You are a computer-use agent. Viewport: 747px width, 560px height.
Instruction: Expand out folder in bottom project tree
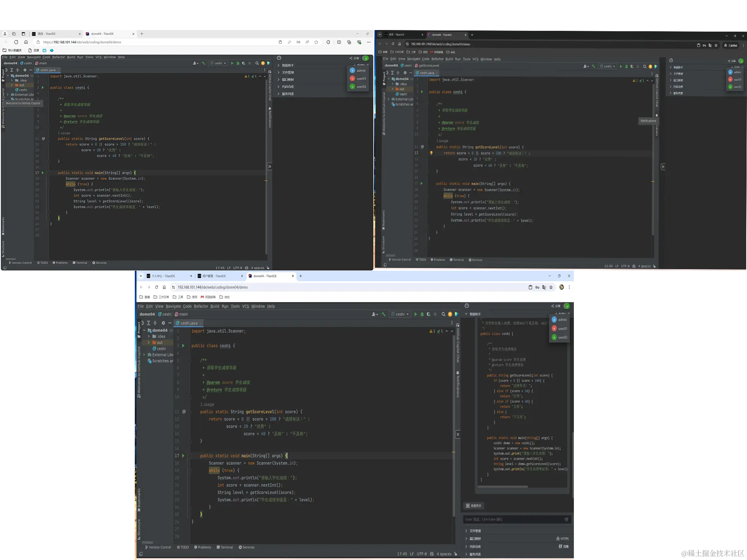149,343
